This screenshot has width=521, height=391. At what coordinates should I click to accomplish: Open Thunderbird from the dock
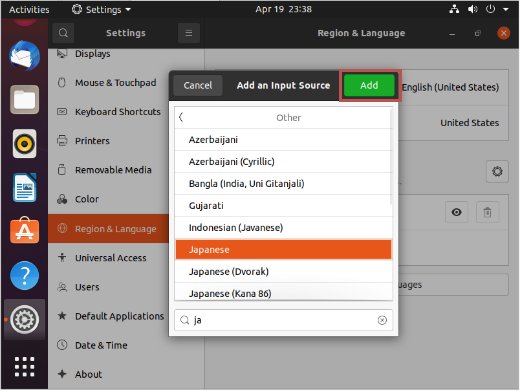pos(25,56)
